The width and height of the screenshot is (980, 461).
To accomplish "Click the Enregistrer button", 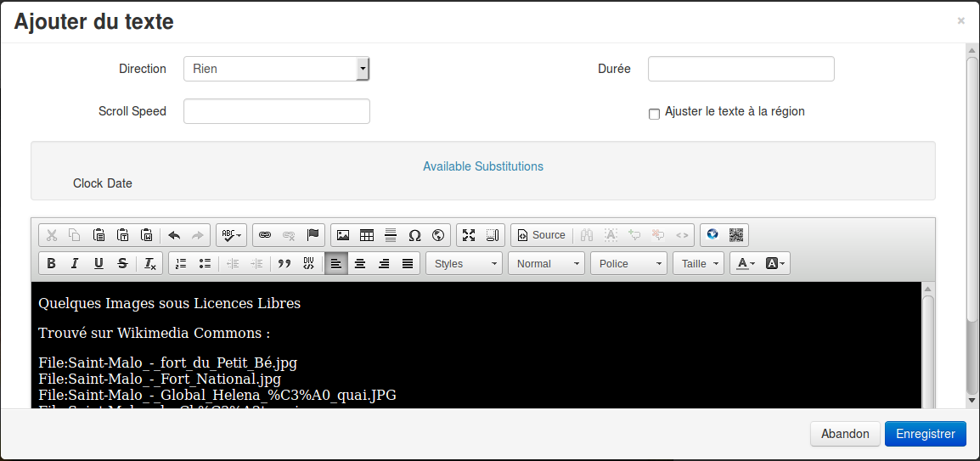I will pyautogui.click(x=925, y=434).
